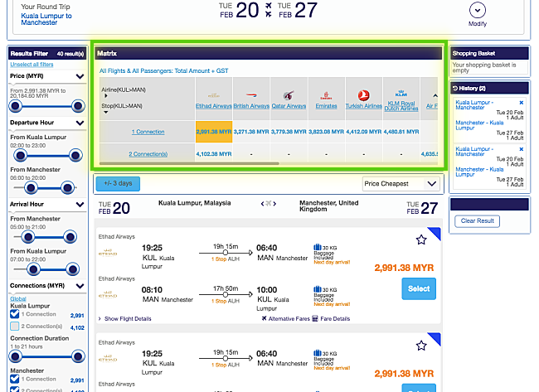Click Connection Duration slider right handle
Image resolution: width=539 pixels, height=392 pixels.
click(78, 356)
